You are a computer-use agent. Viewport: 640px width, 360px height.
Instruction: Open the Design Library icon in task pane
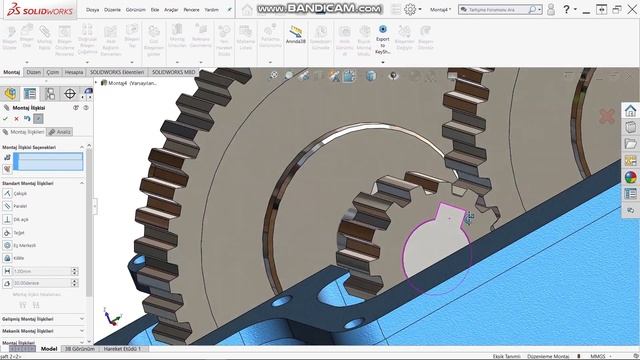click(x=630, y=127)
